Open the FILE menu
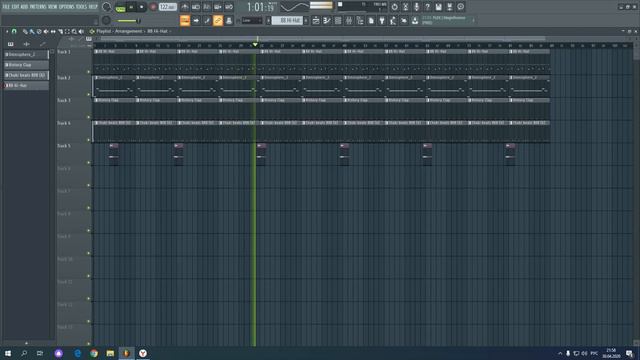 [x=6, y=7]
